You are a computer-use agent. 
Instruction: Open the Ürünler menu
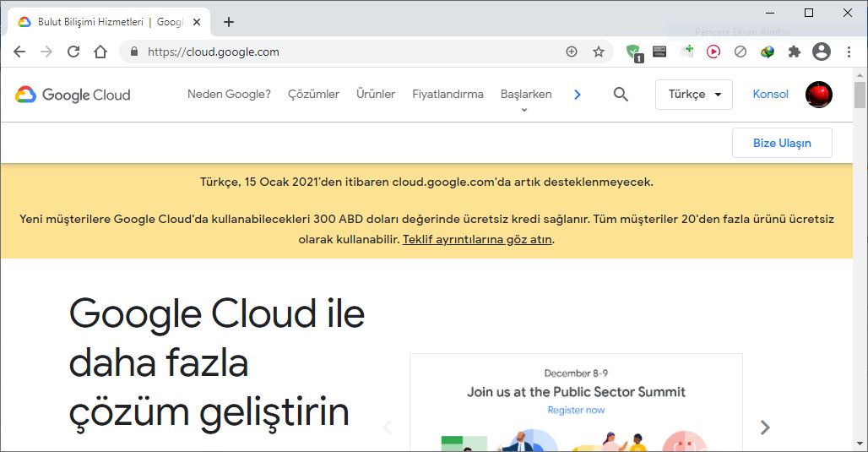376,94
